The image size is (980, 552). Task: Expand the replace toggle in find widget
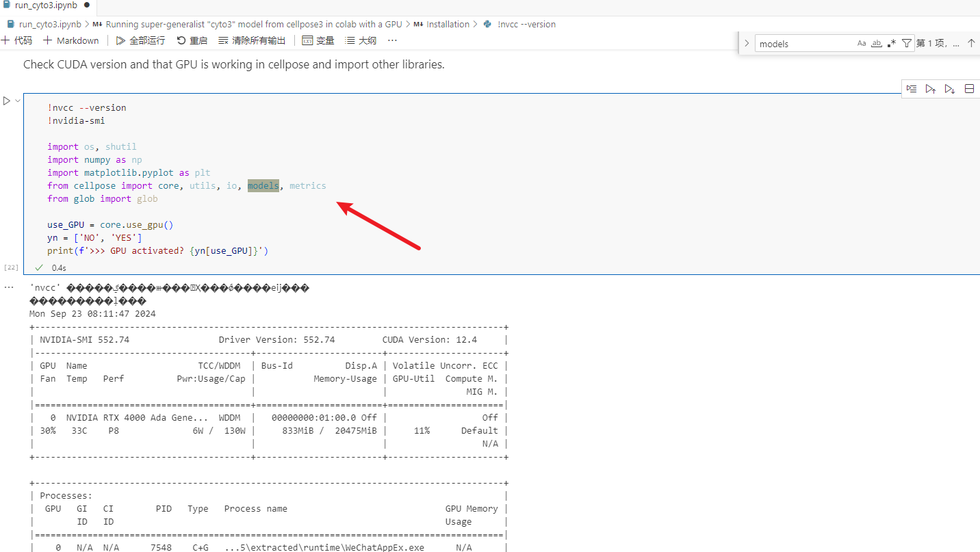pyautogui.click(x=747, y=43)
